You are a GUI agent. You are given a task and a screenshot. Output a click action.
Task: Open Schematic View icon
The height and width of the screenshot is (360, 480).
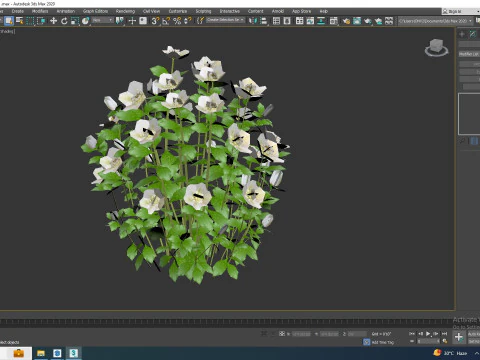click(x=321, y=21)
